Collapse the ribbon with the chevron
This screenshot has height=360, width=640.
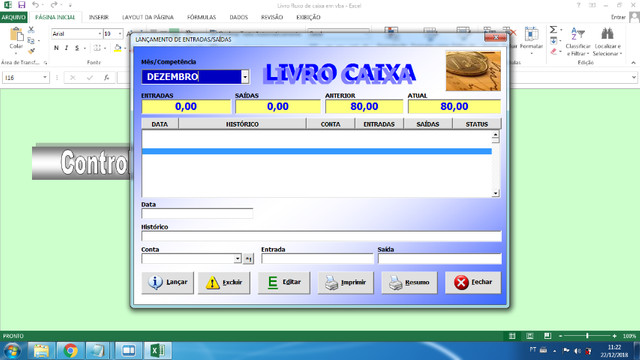[x=633, y=63]
